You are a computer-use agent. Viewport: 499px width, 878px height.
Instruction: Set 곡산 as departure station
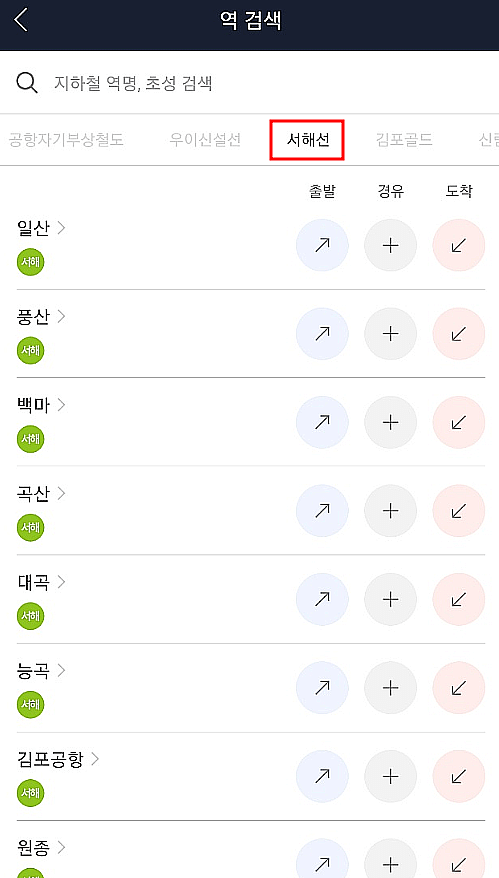[x=322, y=511]
